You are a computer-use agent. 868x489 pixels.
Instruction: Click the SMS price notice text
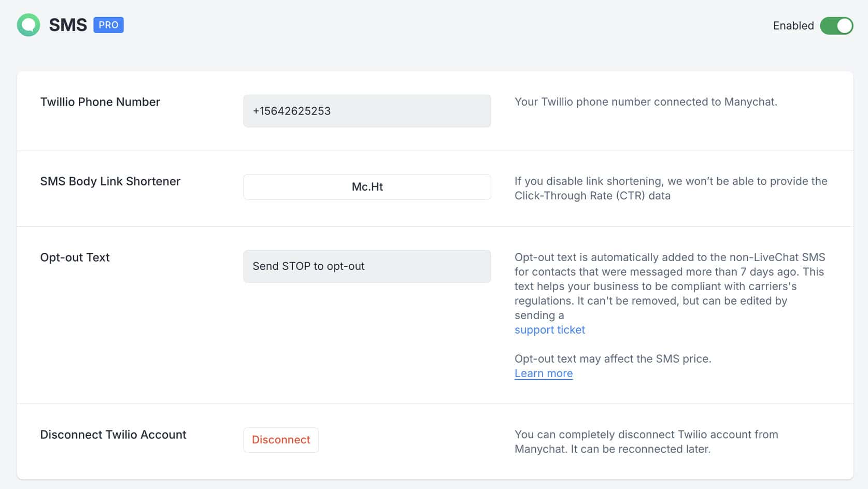pos(613,359)
